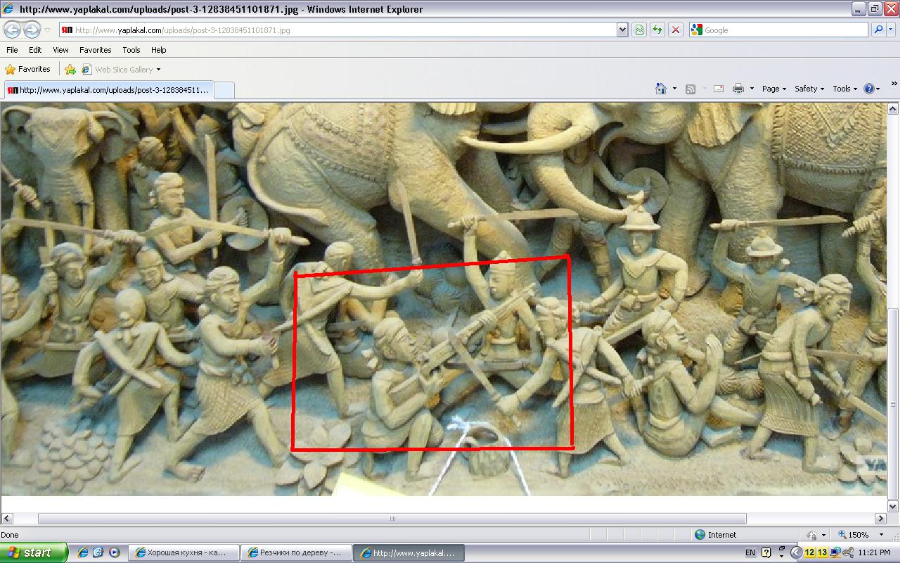Click the taskbar clock showing 11:21 PM
Viewport: 924px width, 563px height.
click(x=874, y=553)
